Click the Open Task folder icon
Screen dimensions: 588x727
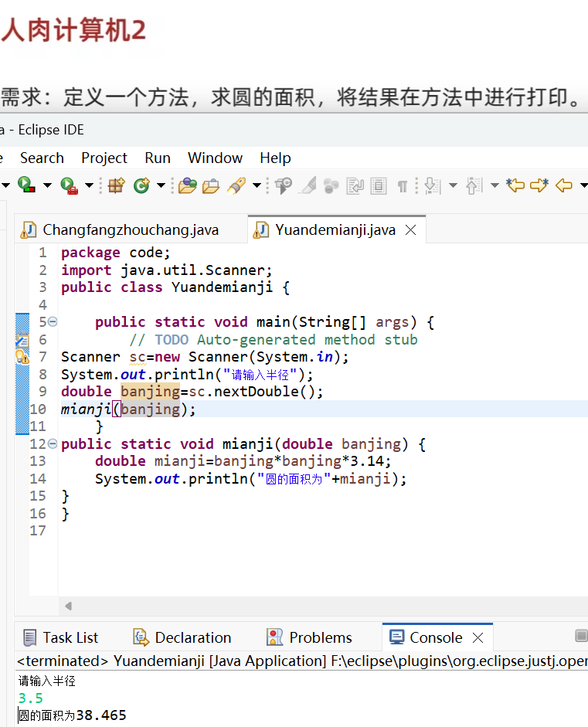[x=211, y=186]
